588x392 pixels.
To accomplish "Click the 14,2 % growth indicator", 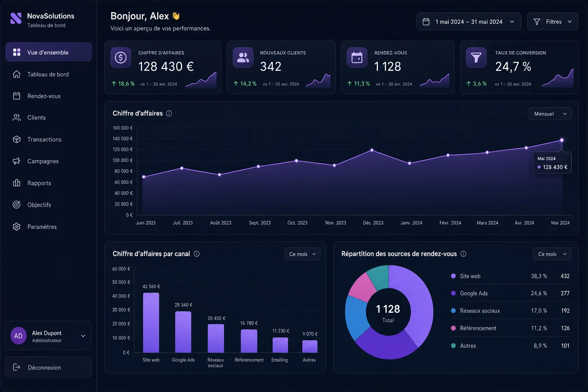I will click(245, 83).
